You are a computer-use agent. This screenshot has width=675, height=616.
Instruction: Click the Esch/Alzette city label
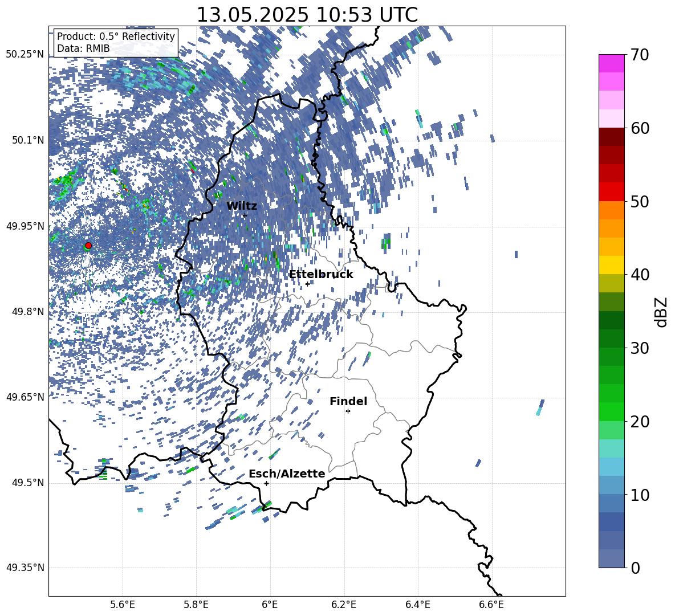click(x=287, y=474)
